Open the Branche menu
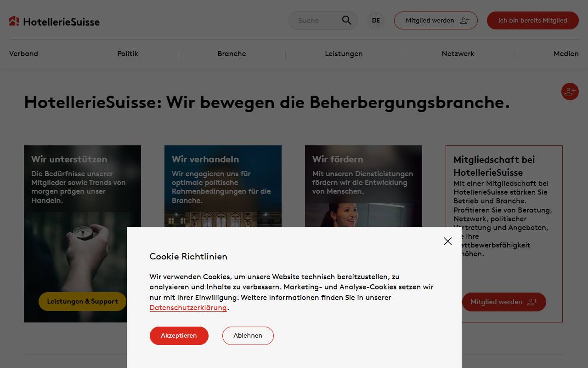Image resolution: width=588 pixels, height=368 pixels. point(232,54)
